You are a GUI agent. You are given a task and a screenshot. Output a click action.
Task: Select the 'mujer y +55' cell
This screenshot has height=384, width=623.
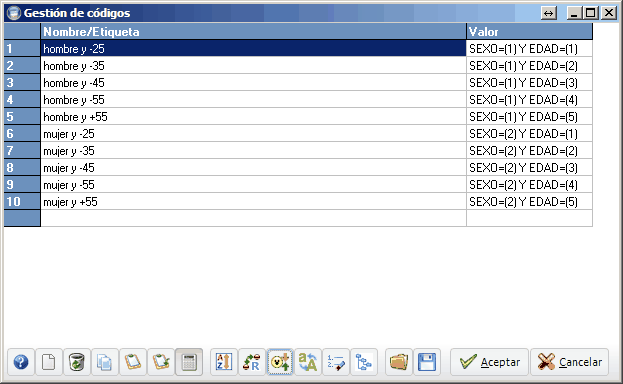(253, 202)
